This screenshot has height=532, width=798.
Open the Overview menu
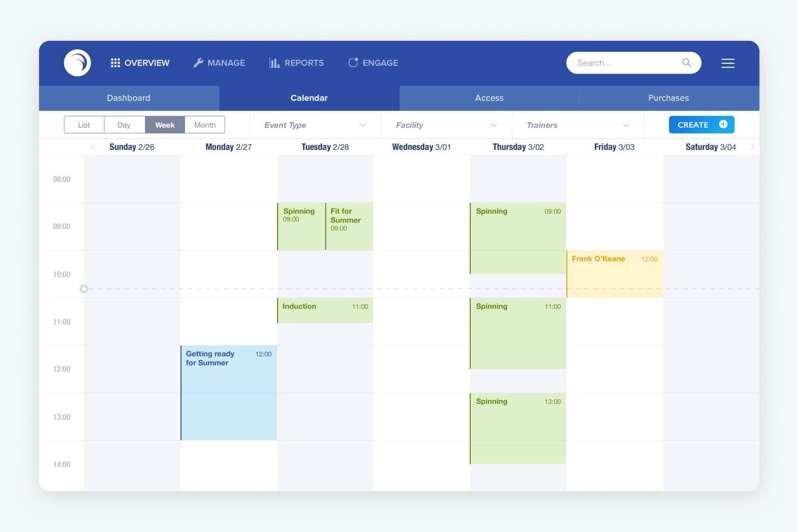coord(140,63)
